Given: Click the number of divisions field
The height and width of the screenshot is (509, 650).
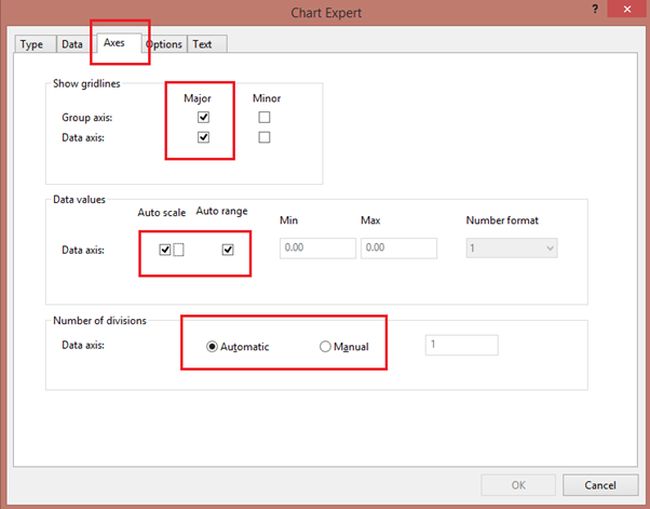Looking at the screenshot, I should coord(461,345).
